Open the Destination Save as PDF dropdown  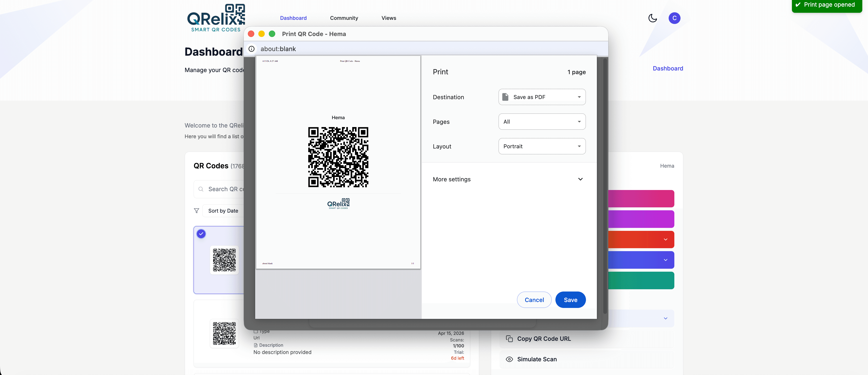[542, 97]
